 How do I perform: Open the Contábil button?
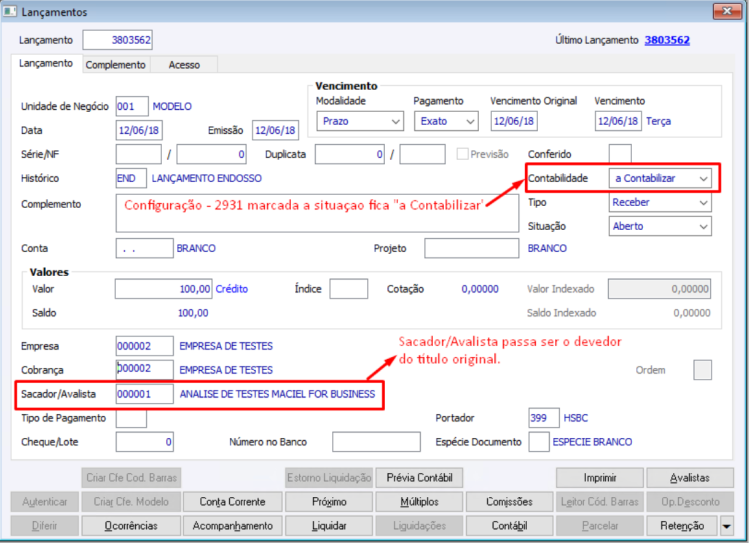tap(509, 526)
